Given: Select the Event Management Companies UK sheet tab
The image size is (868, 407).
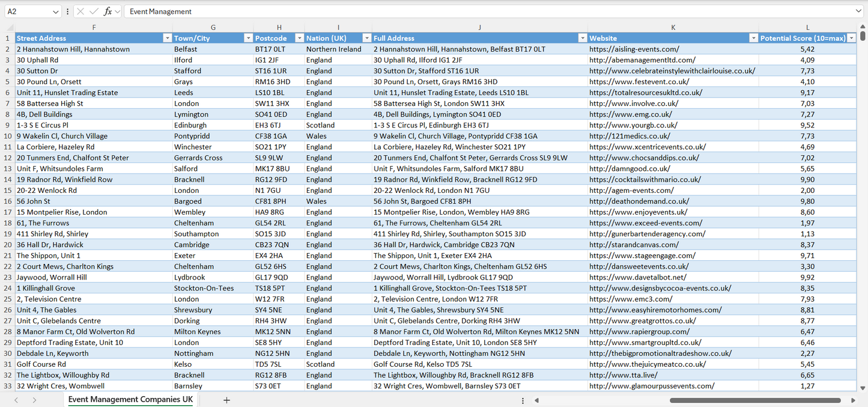Looking at the screenshot, I should [130, 399].
